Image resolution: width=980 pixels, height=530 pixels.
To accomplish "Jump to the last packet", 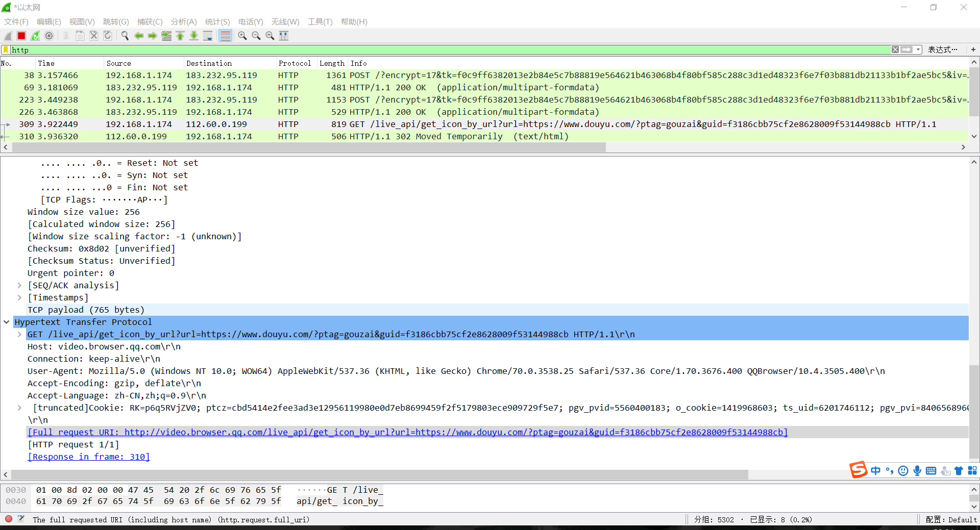I will click(x=194, y=36).
